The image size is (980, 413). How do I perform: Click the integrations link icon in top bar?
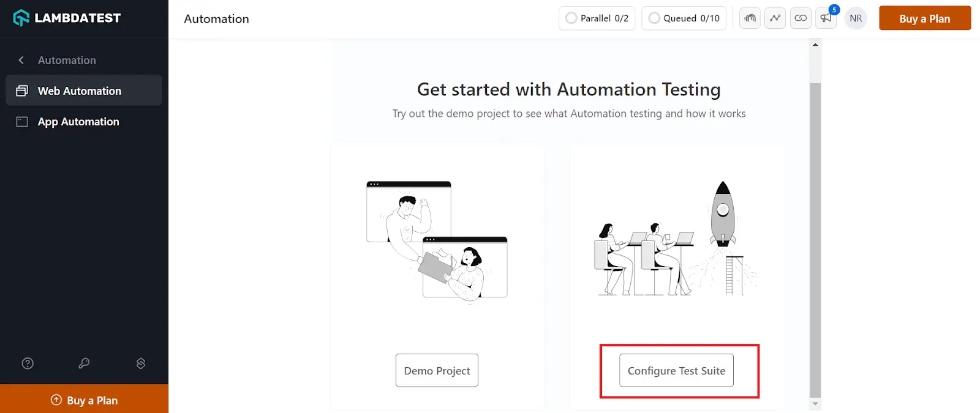click(800, 18)
